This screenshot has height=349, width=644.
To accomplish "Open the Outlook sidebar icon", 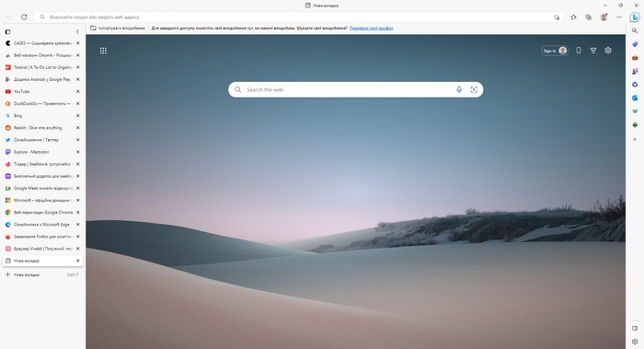I will click(x=635, y=98).
